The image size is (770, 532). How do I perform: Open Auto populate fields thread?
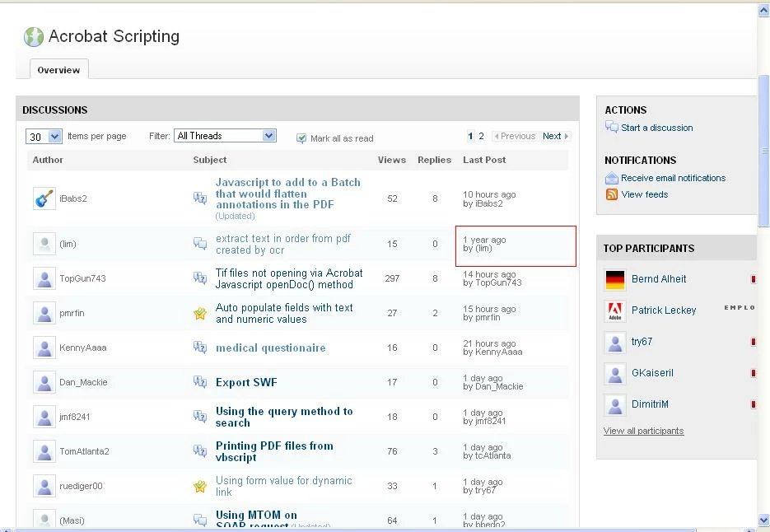coord(284,314)
